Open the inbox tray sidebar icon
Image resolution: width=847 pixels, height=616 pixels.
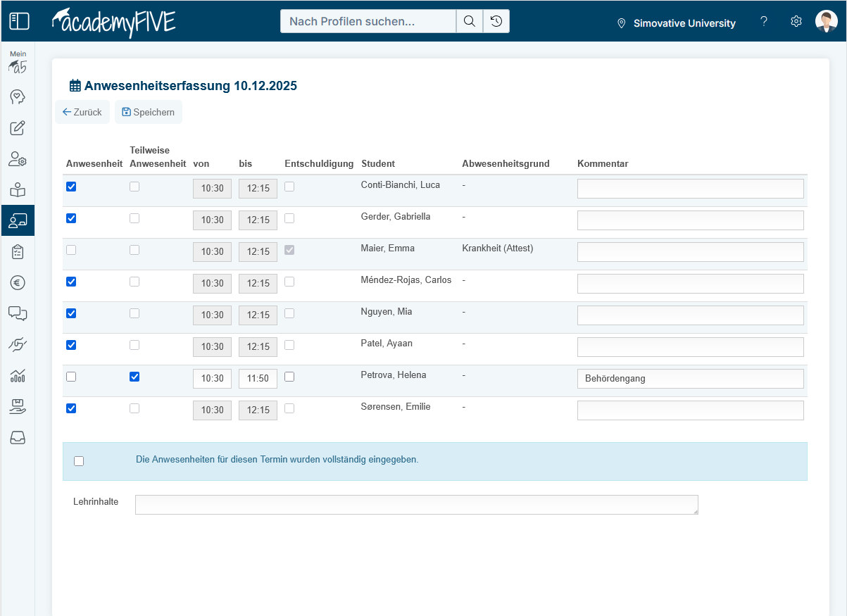(x=18, y=438)
